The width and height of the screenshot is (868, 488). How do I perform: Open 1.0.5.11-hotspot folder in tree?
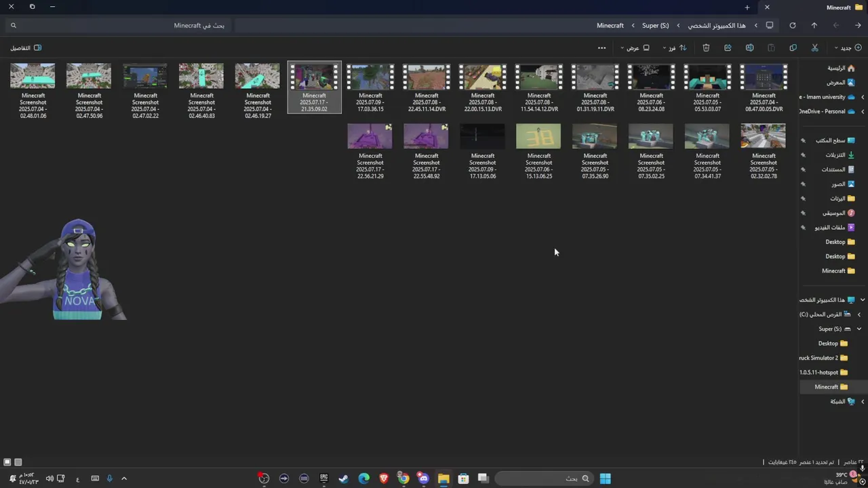point(824,372)
